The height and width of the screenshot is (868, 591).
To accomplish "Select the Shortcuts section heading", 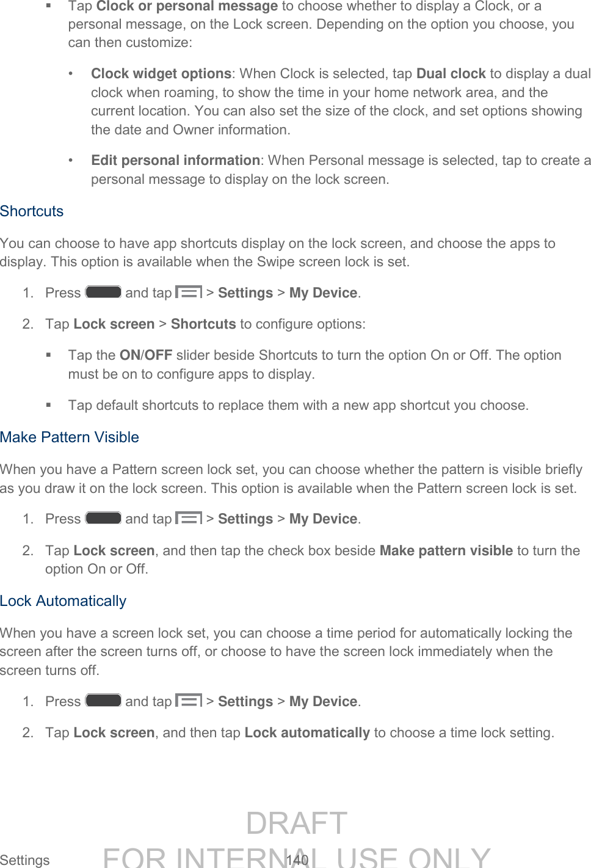I will 32,211.
